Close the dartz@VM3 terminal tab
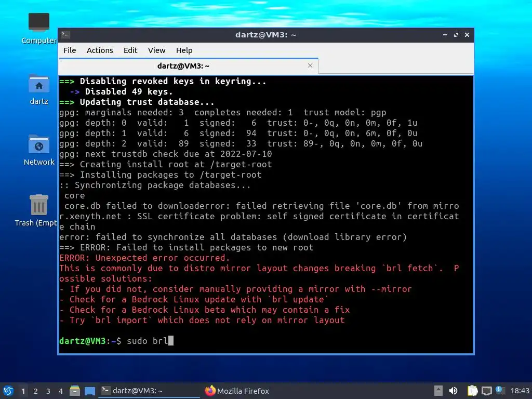 [x=310, y=65]
